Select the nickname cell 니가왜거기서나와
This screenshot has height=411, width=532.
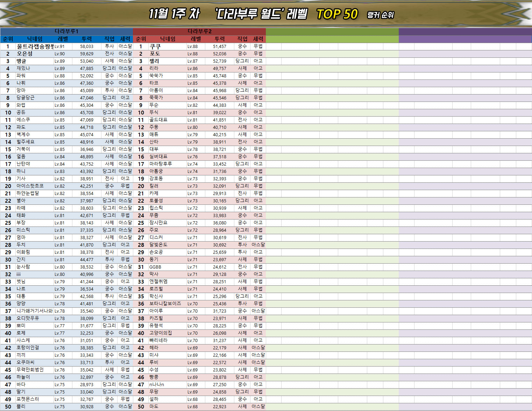point(34,311)
